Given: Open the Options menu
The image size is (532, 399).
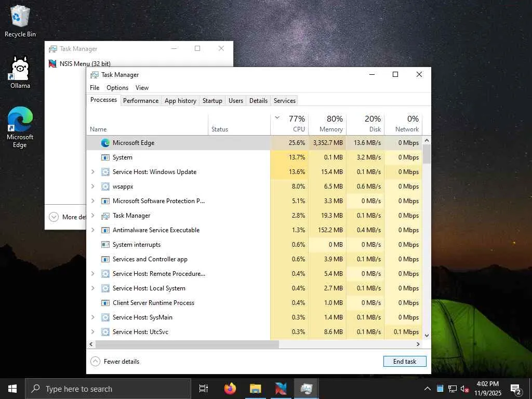Looking at the screenshot, I should tap(117, 87).
